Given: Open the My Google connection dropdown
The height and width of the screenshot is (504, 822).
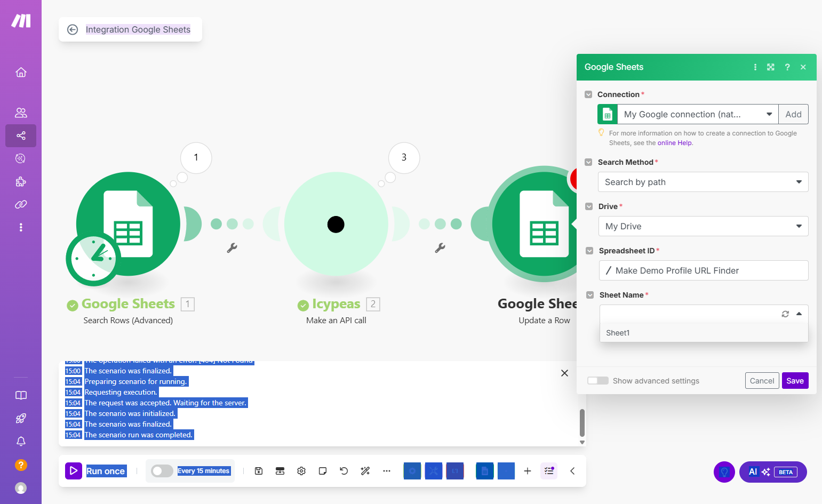Looking at the screenshot, I should click(698, 114).
